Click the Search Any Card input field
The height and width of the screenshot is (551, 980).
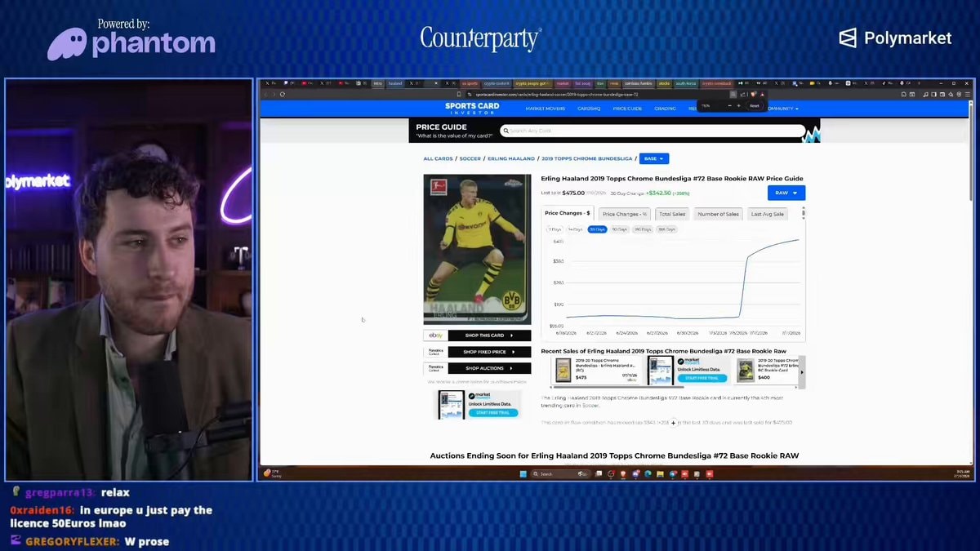(x=653, y=131)
